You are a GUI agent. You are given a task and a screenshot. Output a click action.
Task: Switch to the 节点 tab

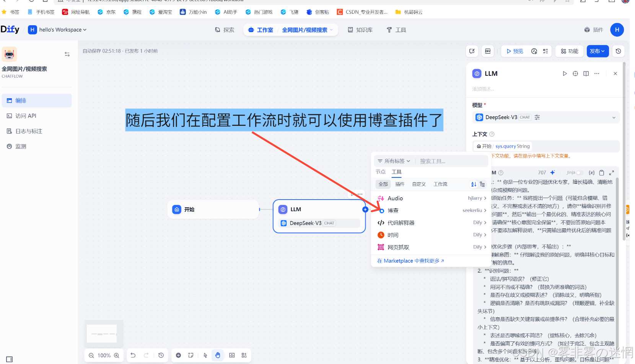tap(381, 172)
